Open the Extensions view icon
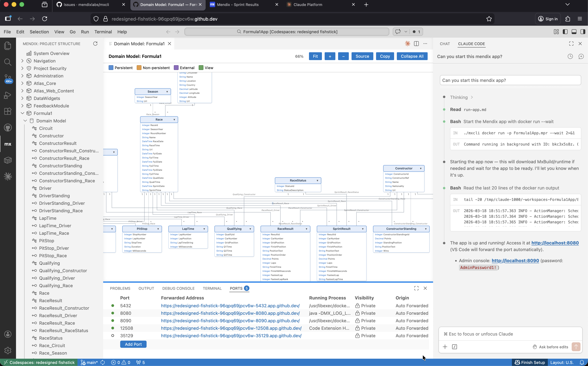The width and height of the screenshot is (588, 366). click(x=8, y=111)
